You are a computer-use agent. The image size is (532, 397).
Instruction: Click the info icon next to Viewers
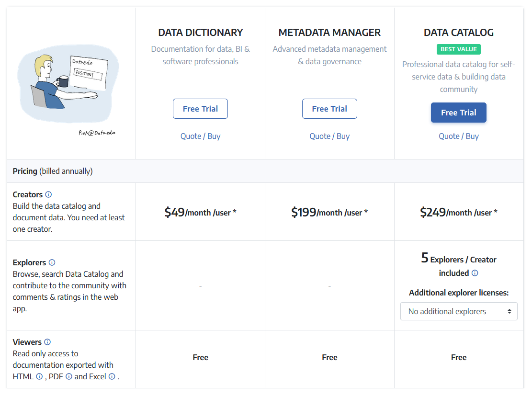click(x=47, y=342)
